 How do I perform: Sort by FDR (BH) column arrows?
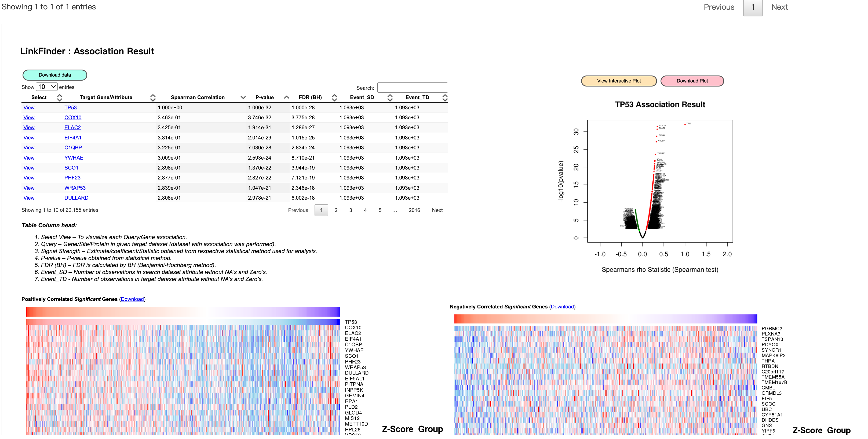click(334, 98)
